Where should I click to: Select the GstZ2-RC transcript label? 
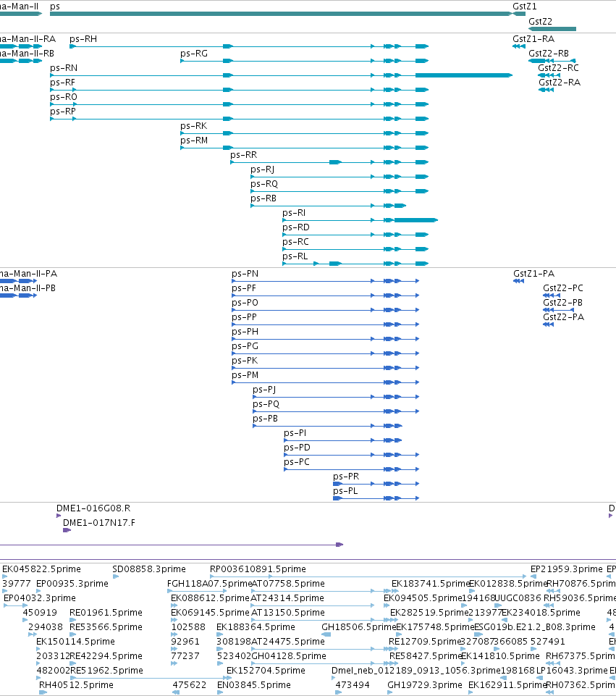pos(558,68)
